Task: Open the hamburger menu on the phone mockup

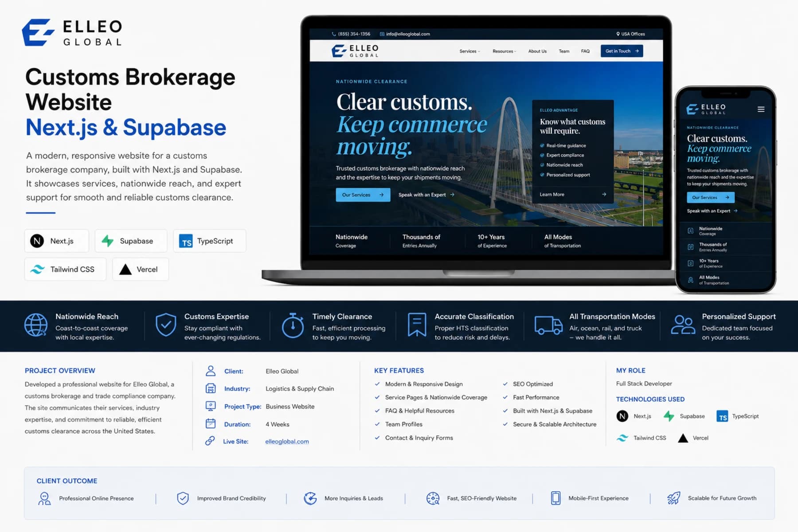Action: pos(761,109)
